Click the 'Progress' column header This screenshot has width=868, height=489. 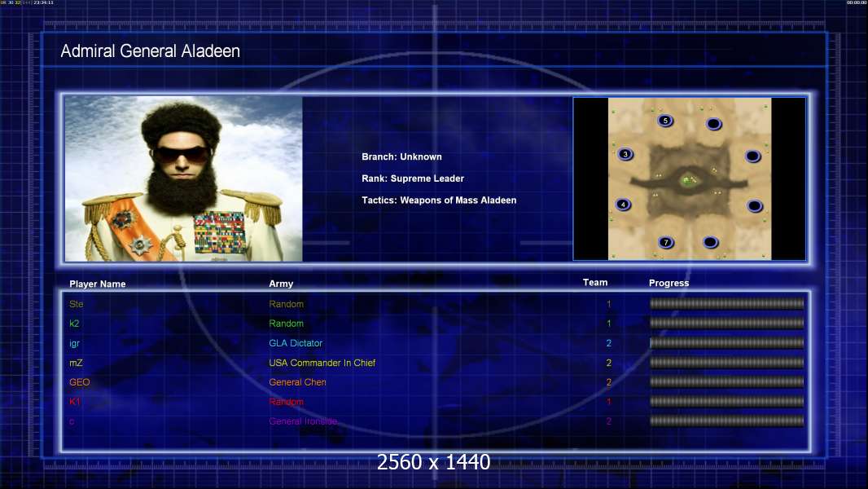669,283
